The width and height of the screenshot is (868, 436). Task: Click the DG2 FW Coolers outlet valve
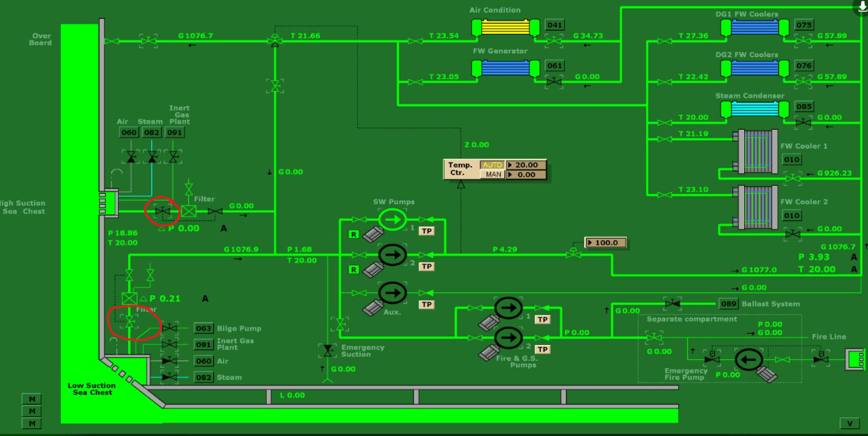pyautogui.click(x=803, y=82)
